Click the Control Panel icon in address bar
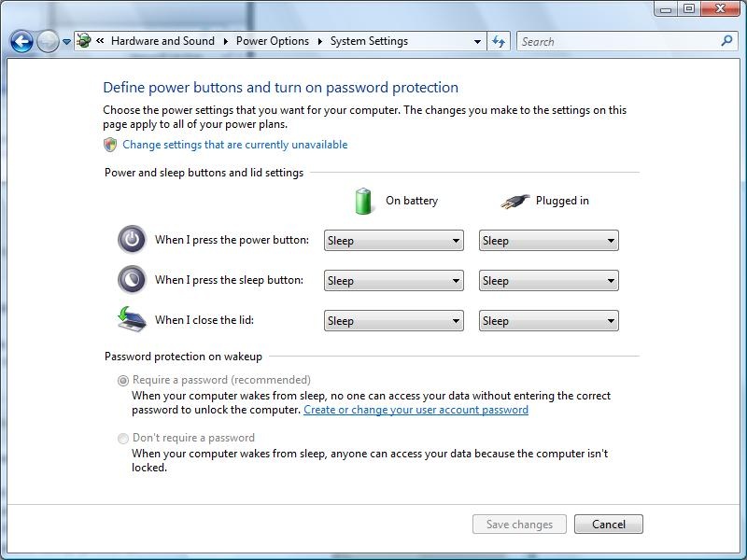 [x=84, y=41]
